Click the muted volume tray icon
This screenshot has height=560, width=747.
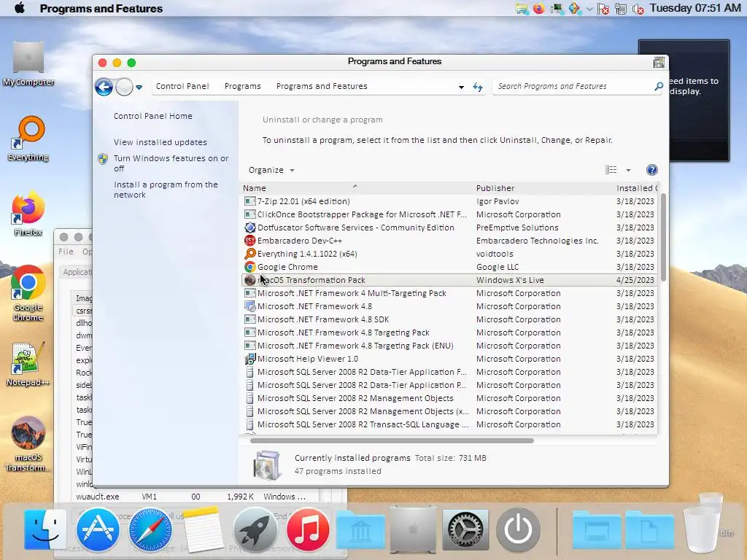pos(638,9)
